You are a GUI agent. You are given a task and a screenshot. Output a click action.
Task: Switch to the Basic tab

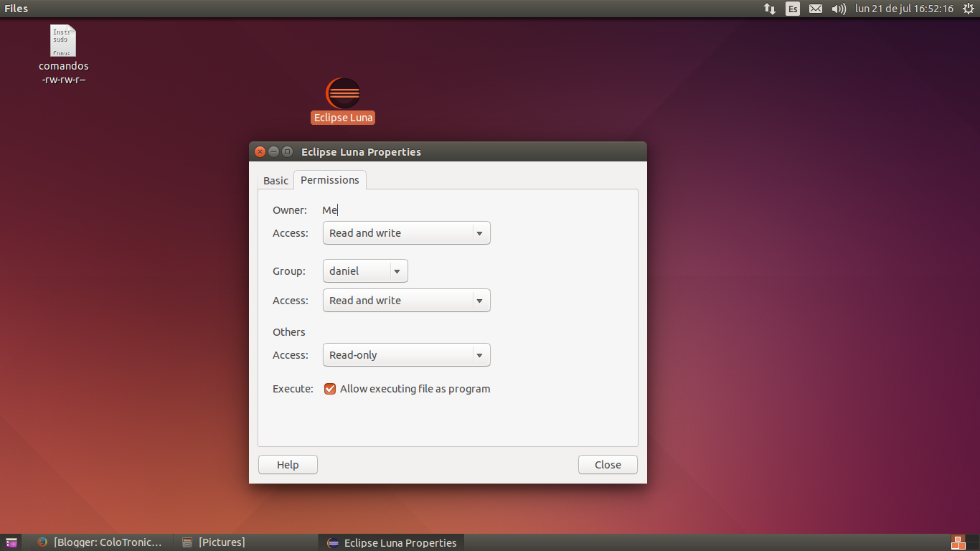[x=275, y=181]
